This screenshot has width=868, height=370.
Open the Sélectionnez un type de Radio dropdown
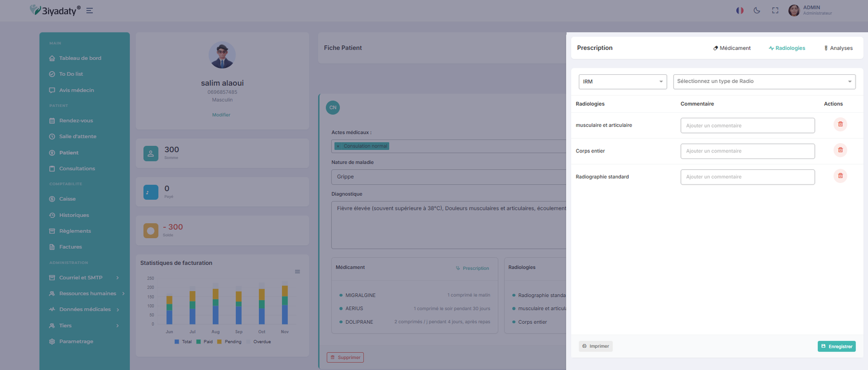(764, 81)
